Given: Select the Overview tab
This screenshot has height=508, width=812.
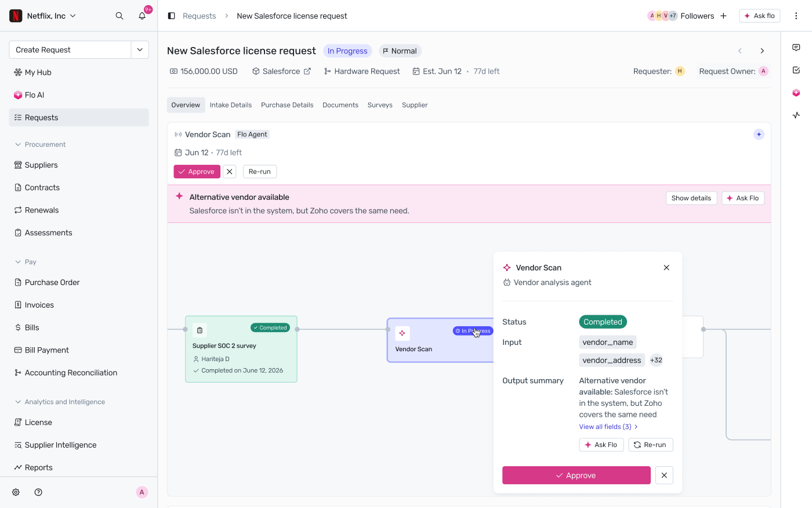Looking at the screenshot, I should pyautogui.click(x=186, y=105).
